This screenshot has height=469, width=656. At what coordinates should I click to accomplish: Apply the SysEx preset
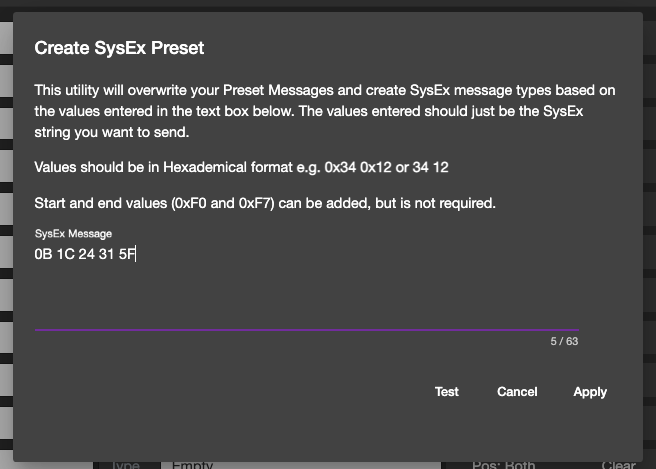tap(590, 392)
